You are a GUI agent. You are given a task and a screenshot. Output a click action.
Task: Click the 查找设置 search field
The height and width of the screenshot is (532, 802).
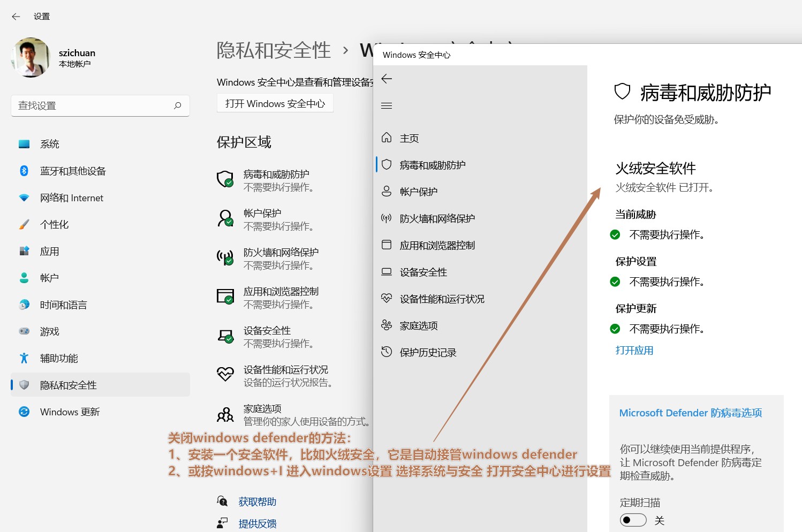[x=100, y=105]
